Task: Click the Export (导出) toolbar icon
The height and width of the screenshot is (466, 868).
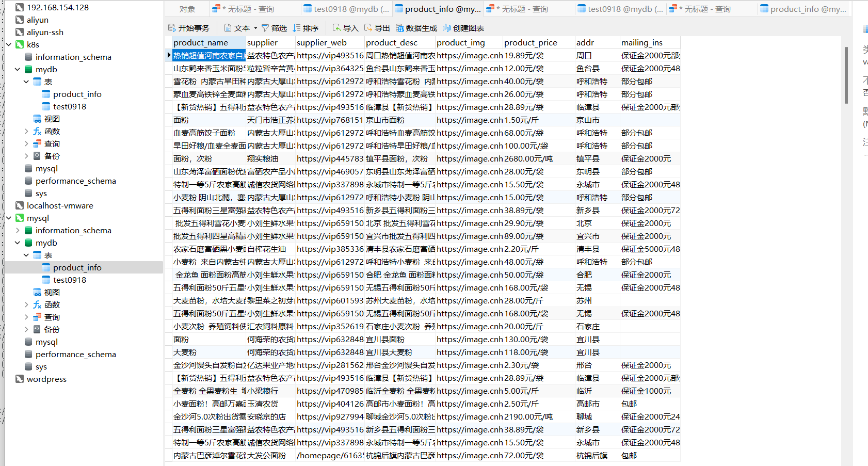Action: point(368,28)
